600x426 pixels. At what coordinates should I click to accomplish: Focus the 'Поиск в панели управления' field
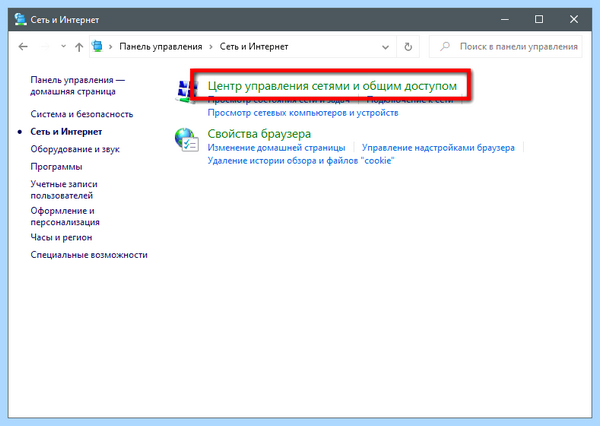click(x=505, y=47)
